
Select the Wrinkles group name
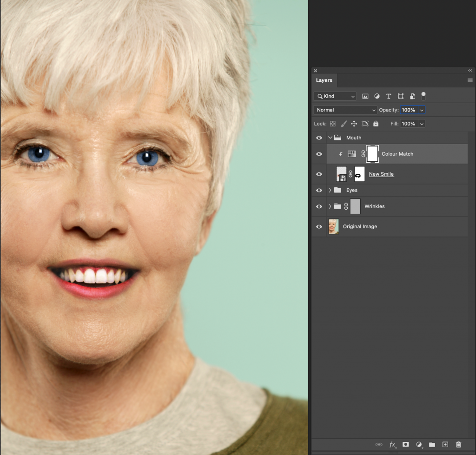coord(374,206)
